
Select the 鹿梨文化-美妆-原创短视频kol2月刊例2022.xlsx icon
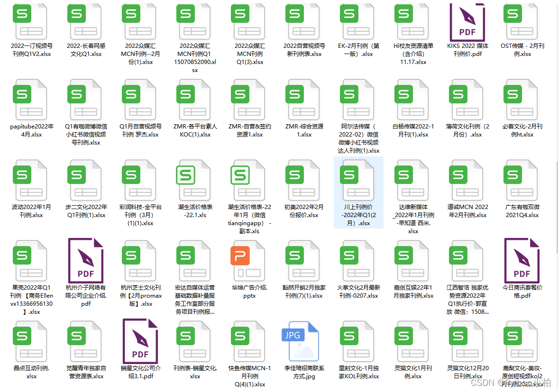pos(521,341)
